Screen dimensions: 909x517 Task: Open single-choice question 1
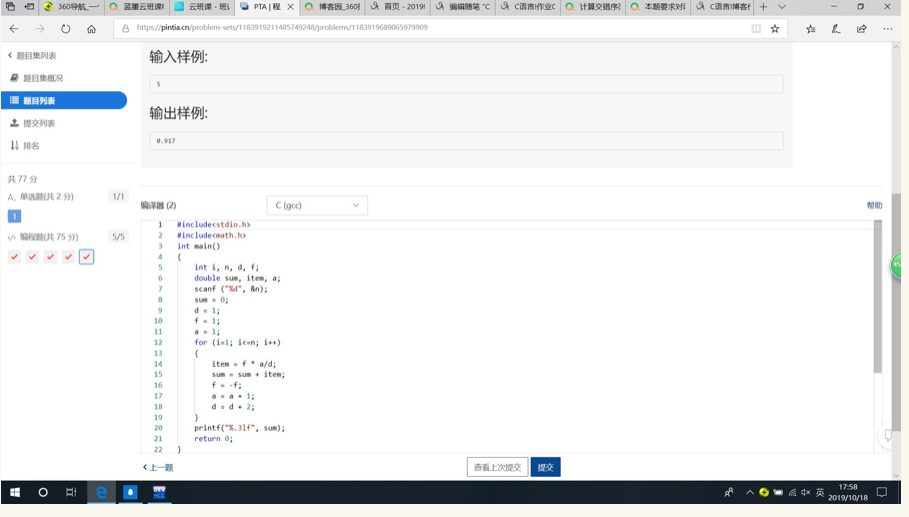click(x=14, y=216)
